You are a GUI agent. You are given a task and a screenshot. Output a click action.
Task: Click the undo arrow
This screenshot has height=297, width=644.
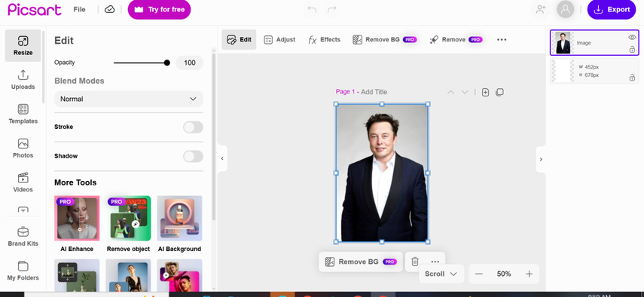pos(312,10)
